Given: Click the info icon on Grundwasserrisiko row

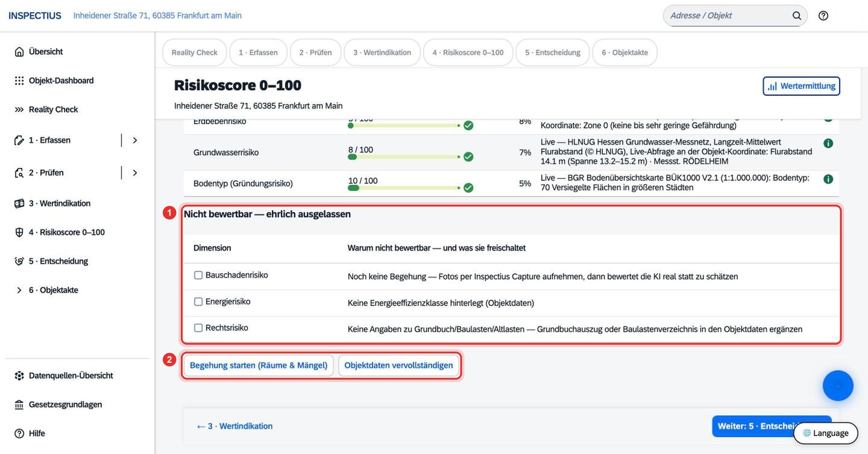Looking at the screenshot, I should tap(828, 143).
